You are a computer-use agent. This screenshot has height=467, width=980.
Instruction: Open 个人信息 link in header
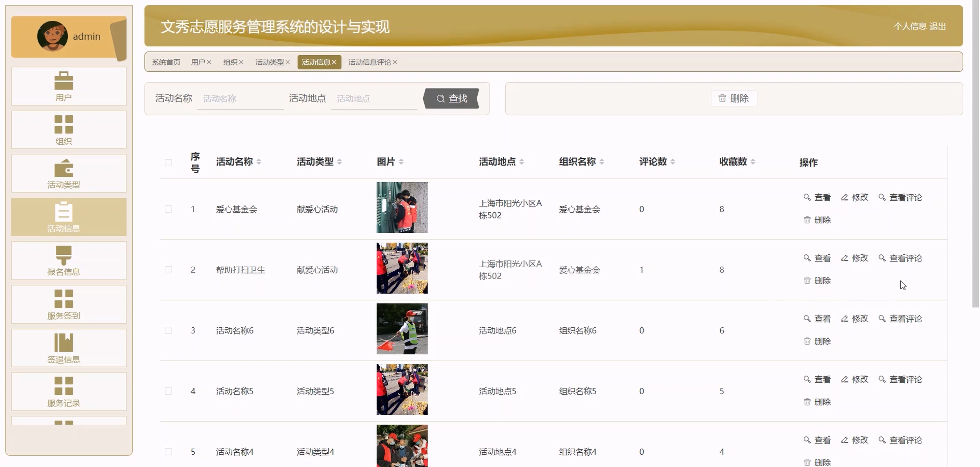910,26
